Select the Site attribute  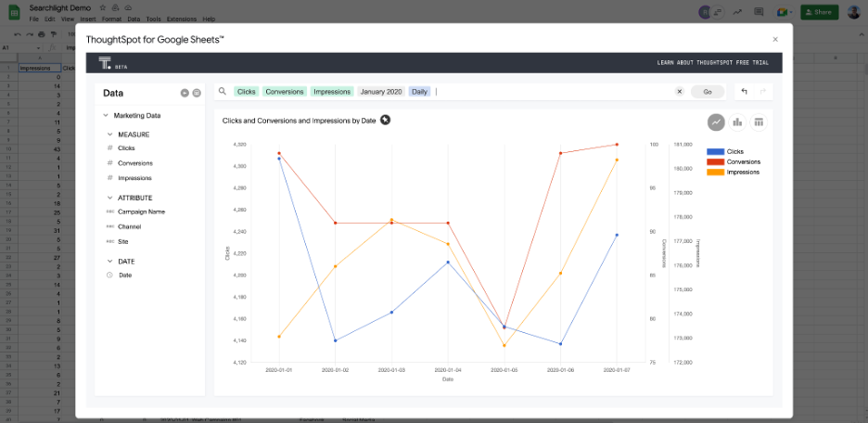(x=123, y=241)
